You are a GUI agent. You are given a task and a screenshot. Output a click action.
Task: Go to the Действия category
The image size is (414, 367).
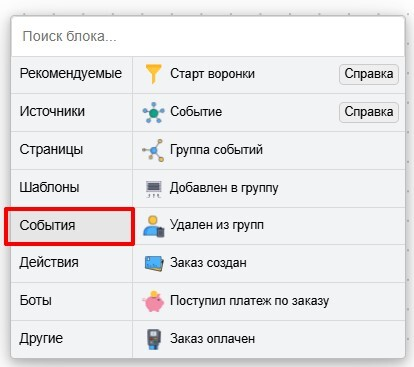(x=72, y=263)
